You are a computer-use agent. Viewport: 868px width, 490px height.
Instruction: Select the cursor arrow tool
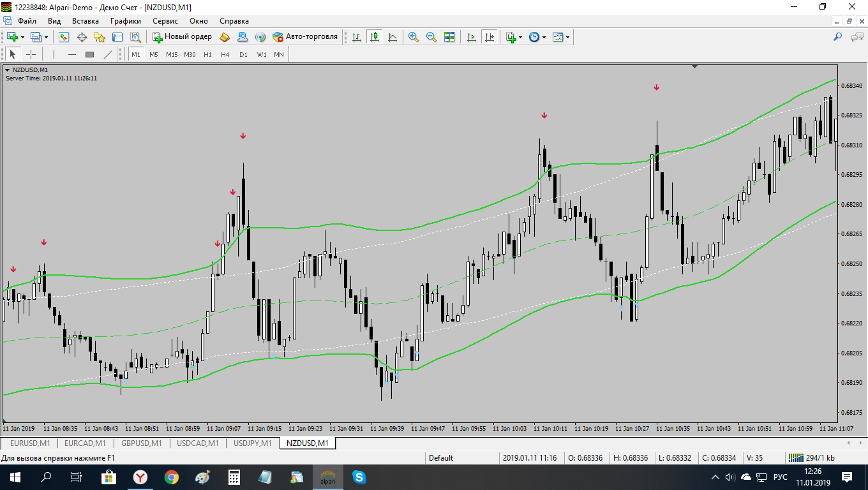pos(13,54)
